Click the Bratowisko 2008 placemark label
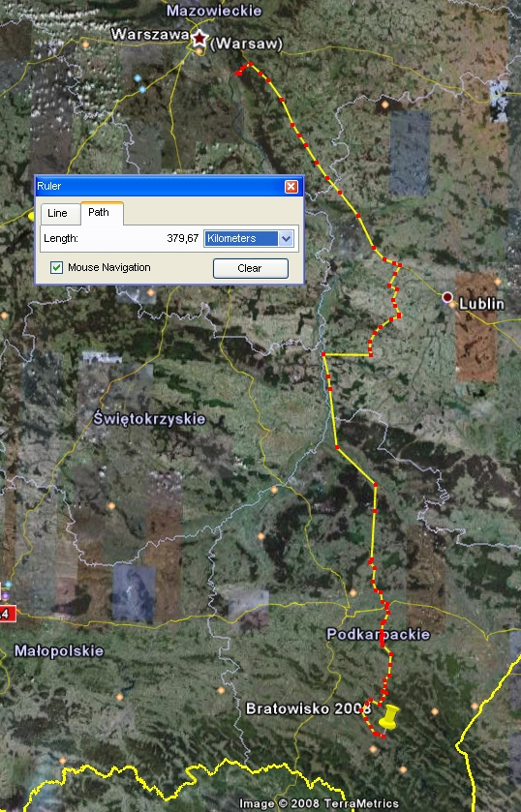521x812 pixels. coord(308,708)
